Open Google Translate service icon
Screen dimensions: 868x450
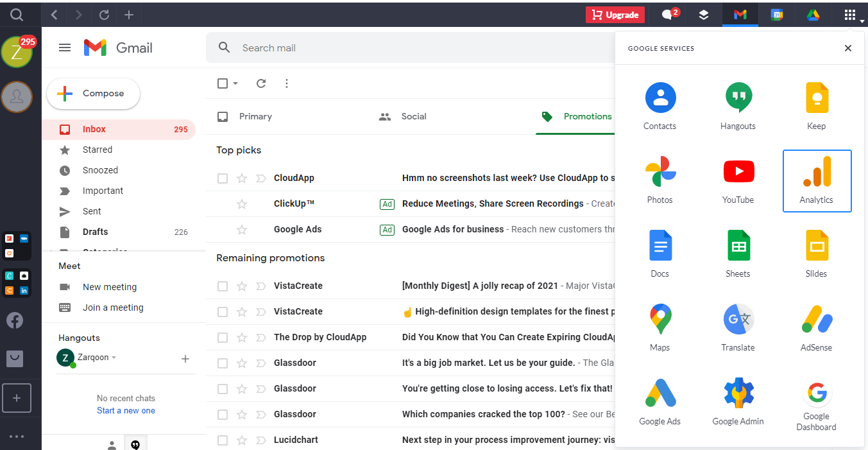pyautogui.click(x=738, y=328)
